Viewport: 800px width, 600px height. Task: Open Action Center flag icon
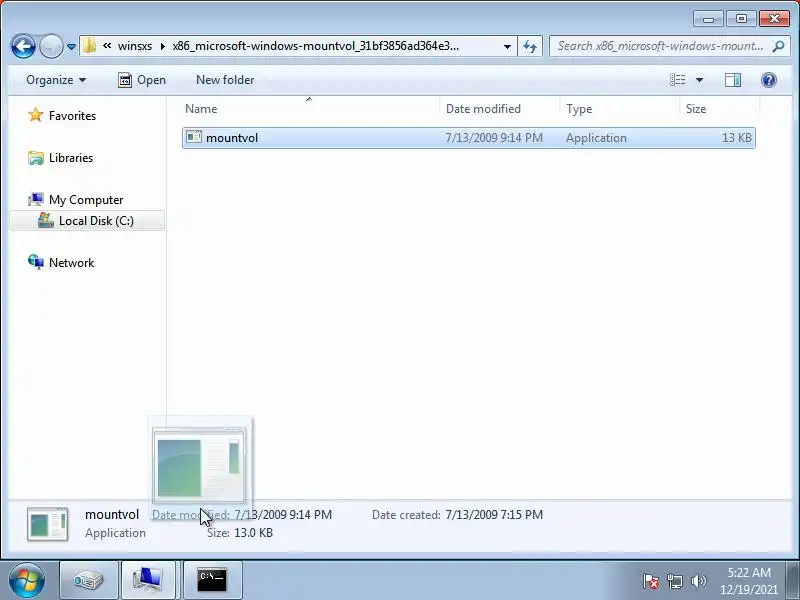click(x=651, y=581)
